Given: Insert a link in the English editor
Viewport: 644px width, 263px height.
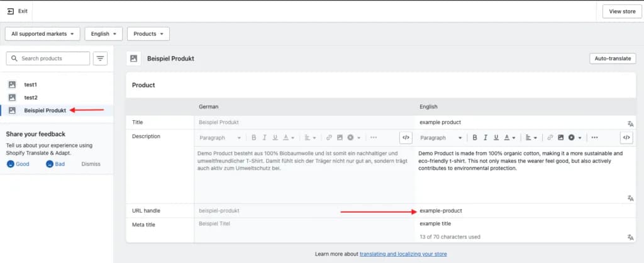Looking at the screenshot, I should pos(550,138).
